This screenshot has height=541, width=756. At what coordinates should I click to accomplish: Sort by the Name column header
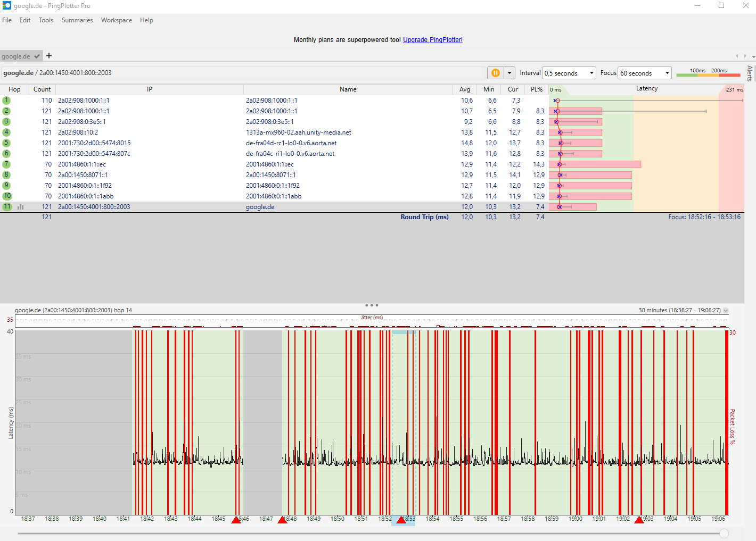(348, 89)
